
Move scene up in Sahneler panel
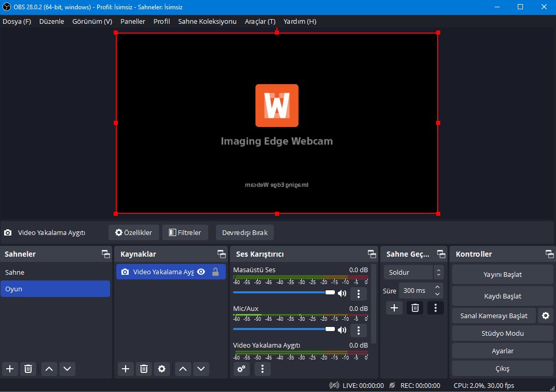[49, 369]
